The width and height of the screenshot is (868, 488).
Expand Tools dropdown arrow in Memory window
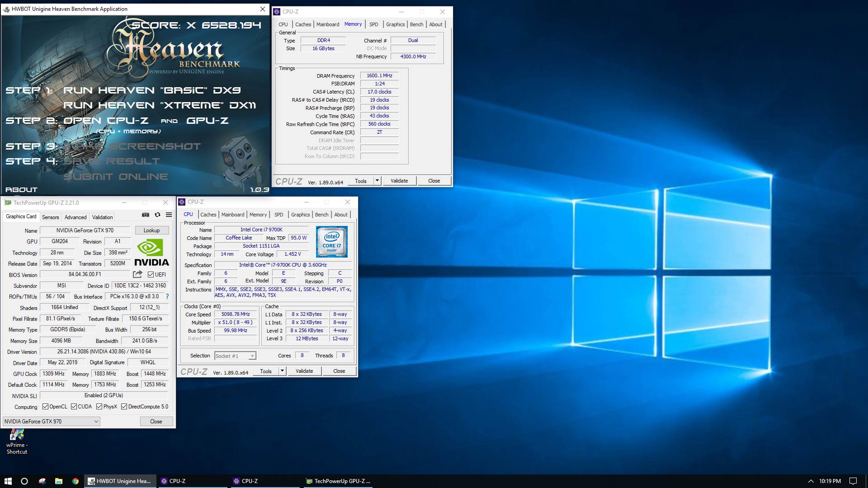click(x=377, y=181)
